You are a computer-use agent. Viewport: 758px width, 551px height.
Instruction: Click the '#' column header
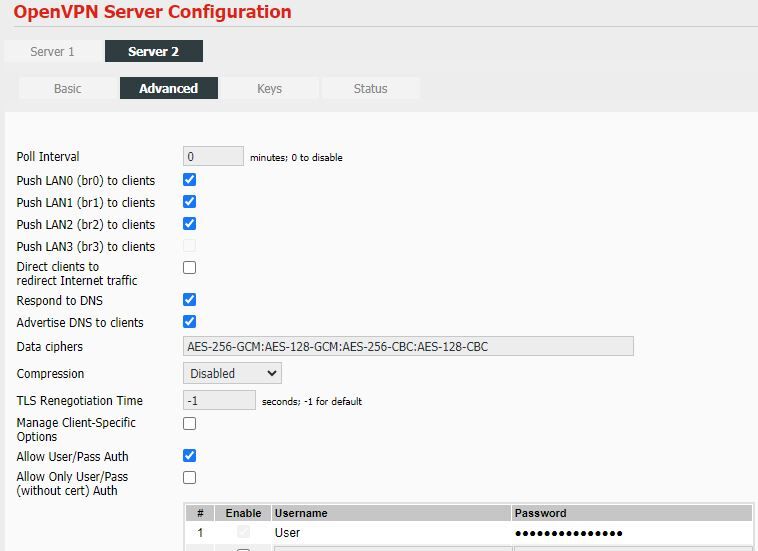click(x=200, y=513)
